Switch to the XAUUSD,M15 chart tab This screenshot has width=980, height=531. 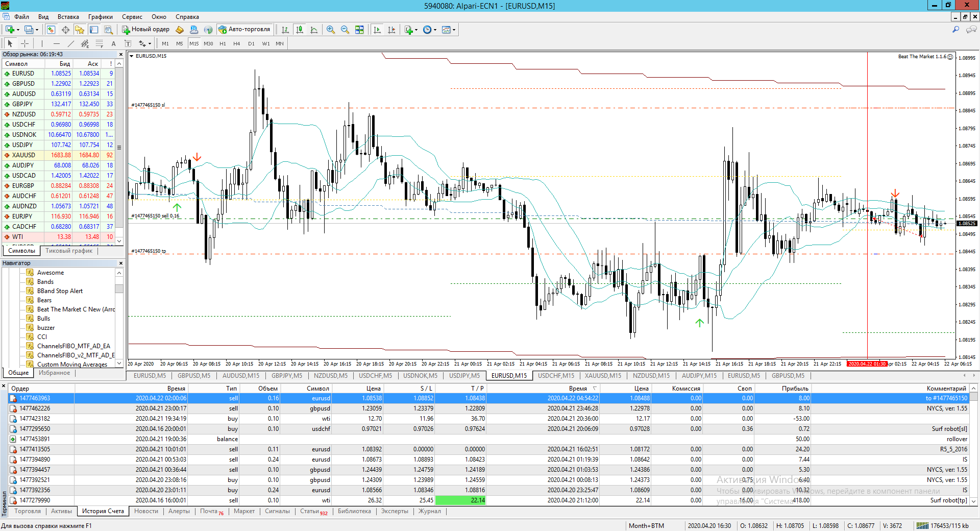pos(603,376)
